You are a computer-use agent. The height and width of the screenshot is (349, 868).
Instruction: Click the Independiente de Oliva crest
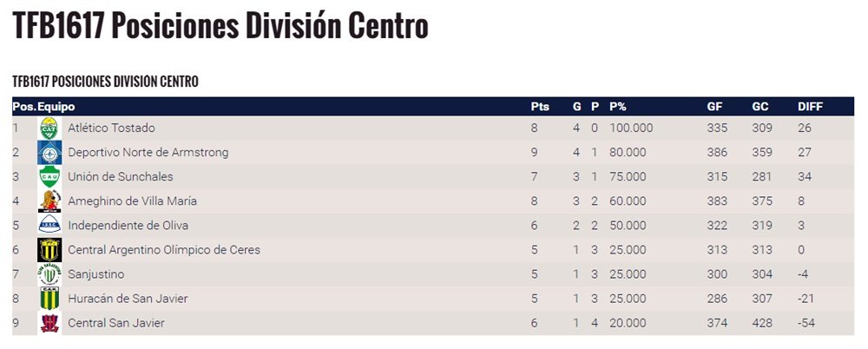[49, 226]
